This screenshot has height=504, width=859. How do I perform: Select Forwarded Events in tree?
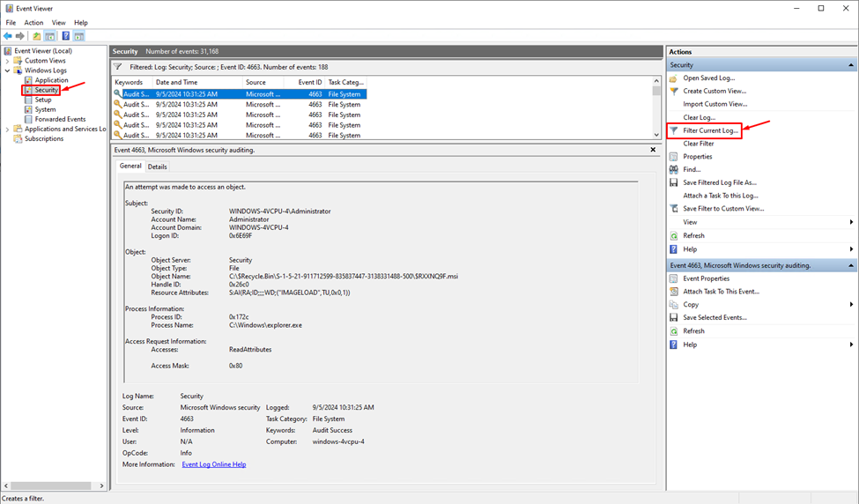point(60,120)
